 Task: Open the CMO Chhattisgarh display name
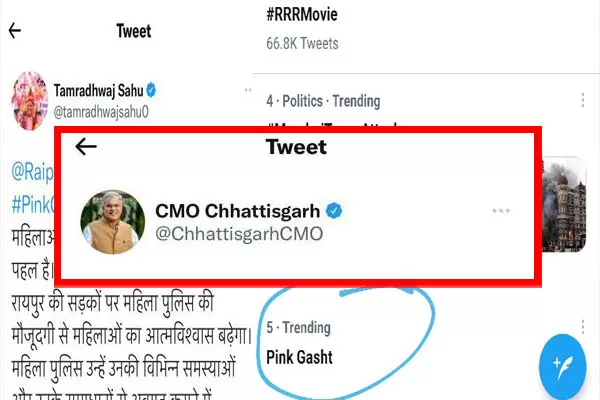coord(238,210)
